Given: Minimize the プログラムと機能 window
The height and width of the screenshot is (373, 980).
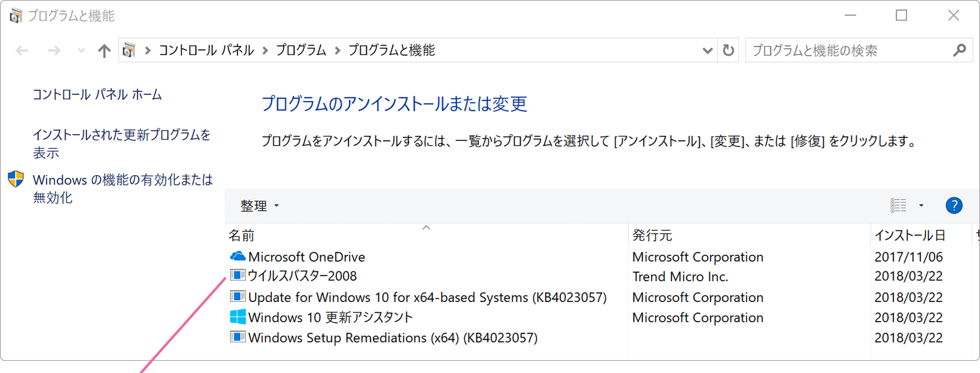Looking at the screenshot, I should coord(850,15).
